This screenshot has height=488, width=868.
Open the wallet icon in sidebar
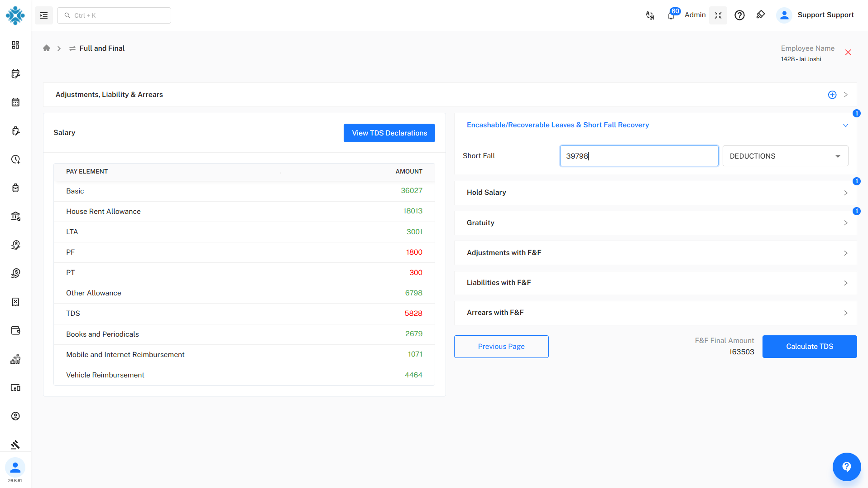[15, 330]
